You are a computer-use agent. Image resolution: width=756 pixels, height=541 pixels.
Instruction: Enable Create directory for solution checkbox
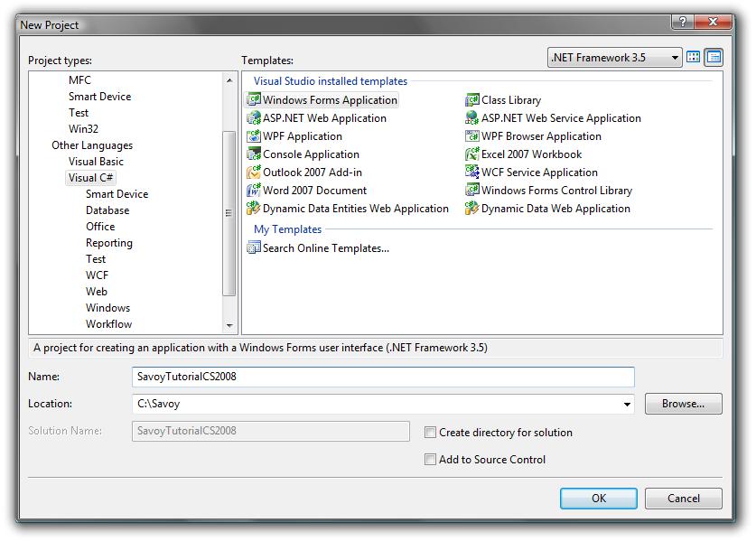(x=430, y=432)
